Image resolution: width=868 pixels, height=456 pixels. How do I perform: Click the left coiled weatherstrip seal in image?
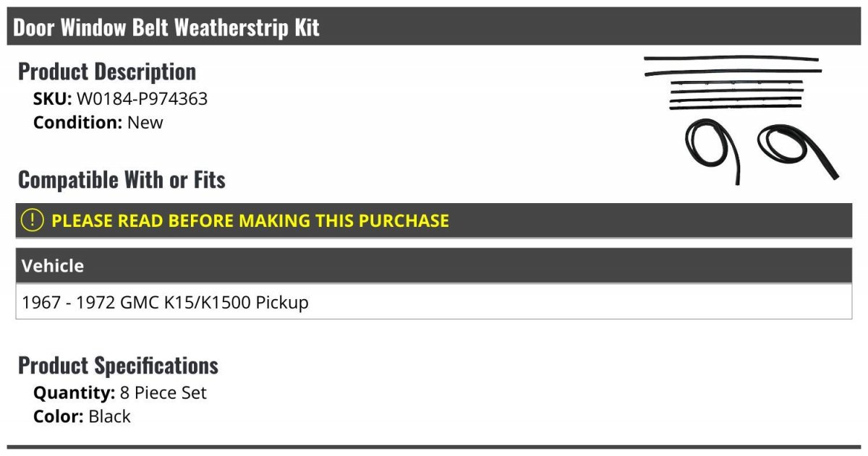(x=712, y=152)
